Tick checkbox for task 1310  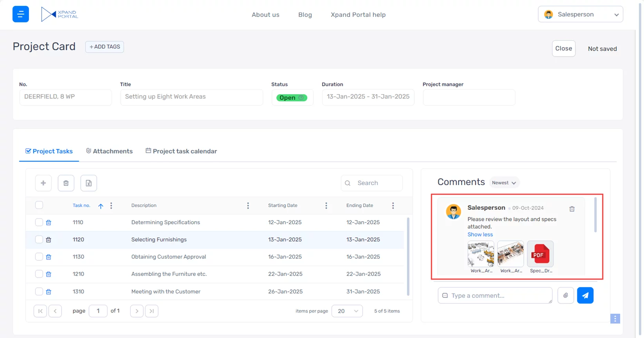pos(39,291)
